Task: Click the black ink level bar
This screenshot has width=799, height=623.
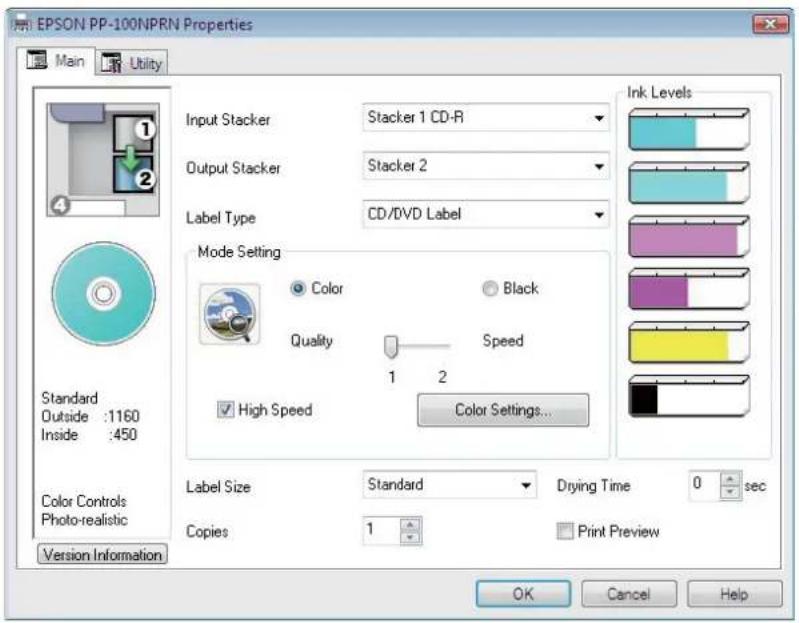Action: click(689, 396)
